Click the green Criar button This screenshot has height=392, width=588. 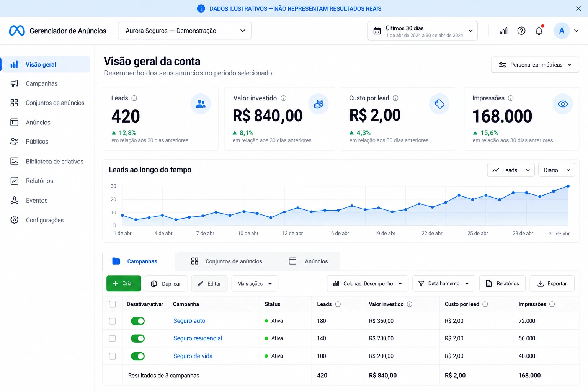point(124,284)
